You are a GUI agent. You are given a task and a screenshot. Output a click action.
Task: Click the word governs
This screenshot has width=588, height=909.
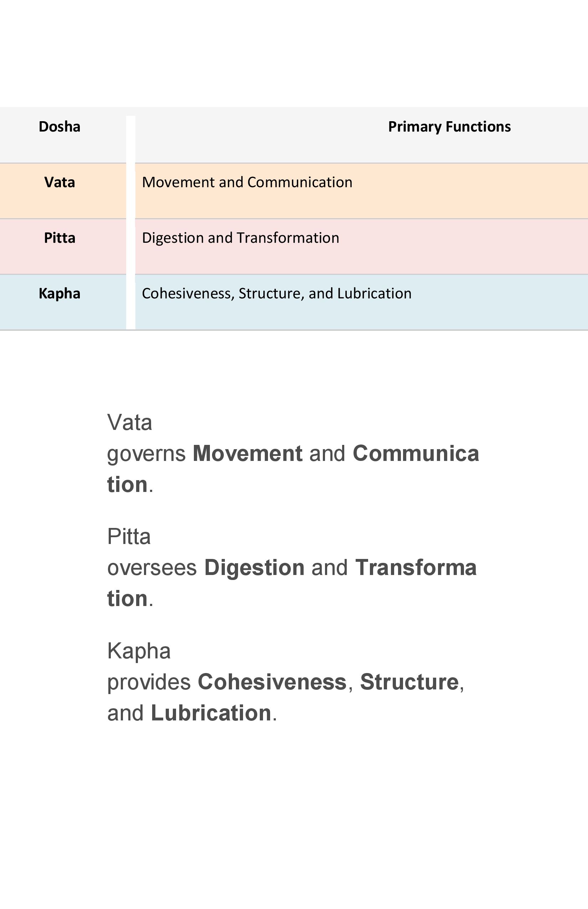pos(146,454)
